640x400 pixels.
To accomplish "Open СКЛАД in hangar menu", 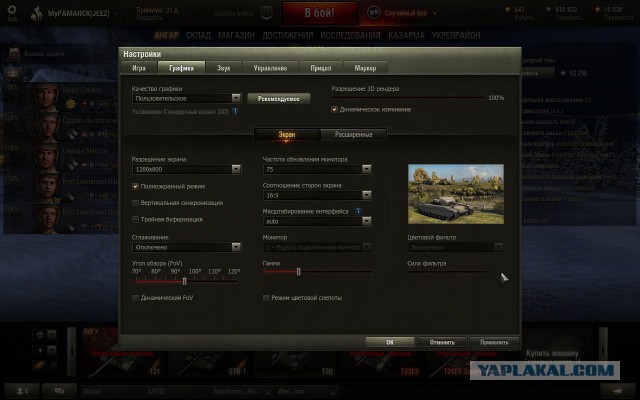I will coord(198,36).
